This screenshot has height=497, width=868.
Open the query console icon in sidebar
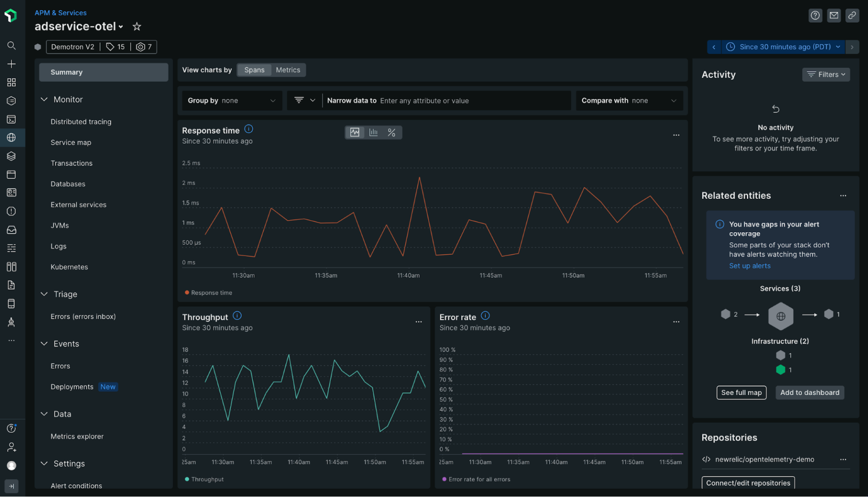coord(12,119)
